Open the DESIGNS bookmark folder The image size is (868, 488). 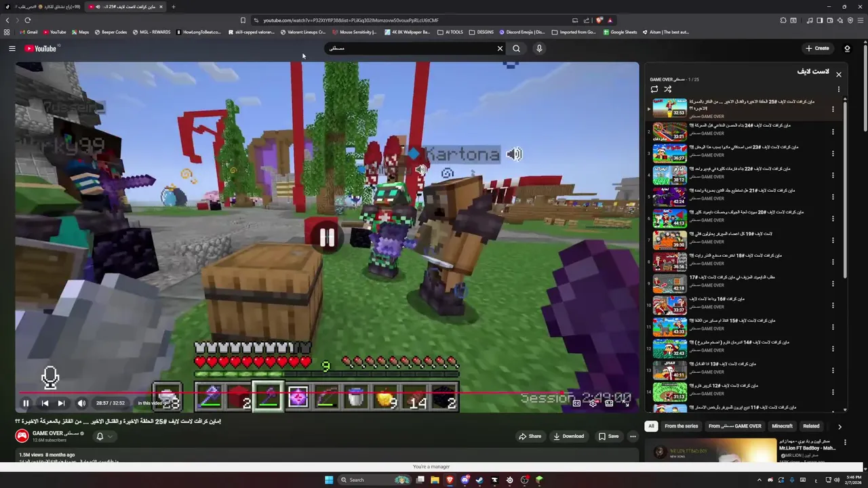481,32
